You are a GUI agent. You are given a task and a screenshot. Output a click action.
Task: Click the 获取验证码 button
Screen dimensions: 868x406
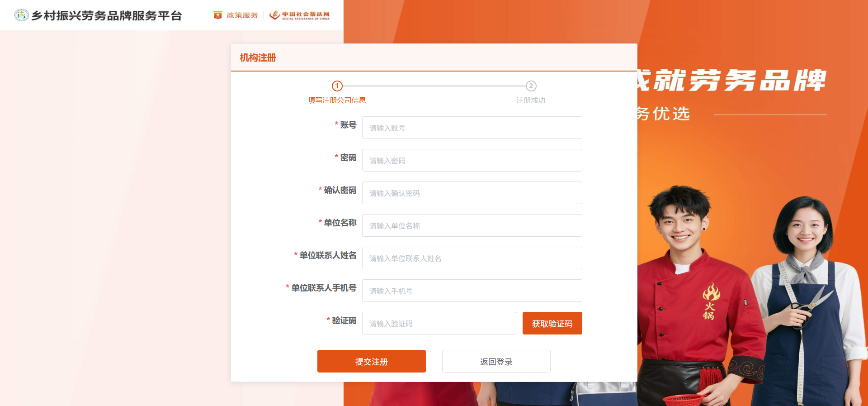pos(552,323)
